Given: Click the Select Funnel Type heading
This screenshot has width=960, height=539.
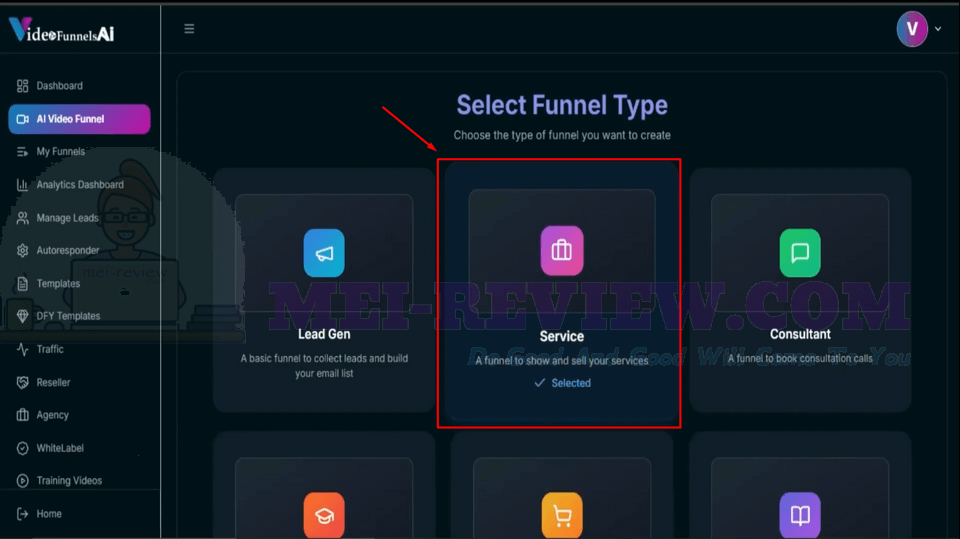Looking at the screenshot, I should click(x=562, y=105).
